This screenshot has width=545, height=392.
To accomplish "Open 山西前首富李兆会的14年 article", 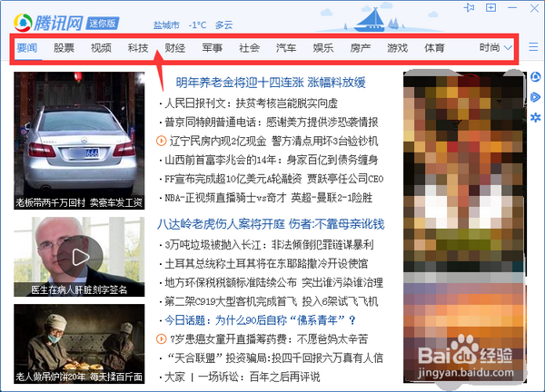I will [x=271, y=160].
